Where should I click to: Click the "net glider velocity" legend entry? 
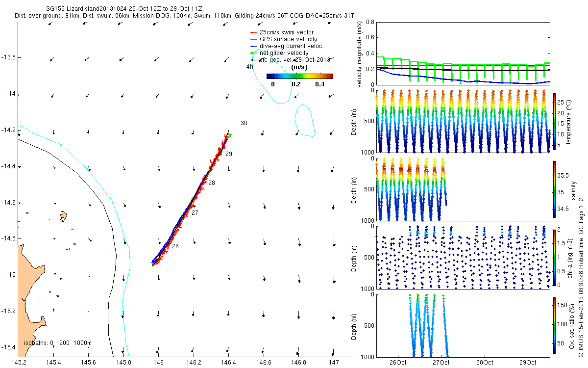tap(279, 53)
